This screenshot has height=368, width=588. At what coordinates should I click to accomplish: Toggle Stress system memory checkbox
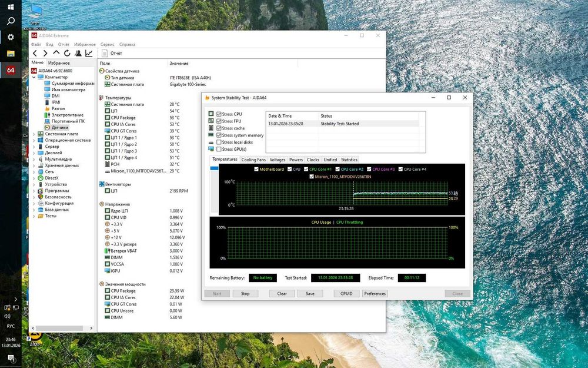[219, 135]
